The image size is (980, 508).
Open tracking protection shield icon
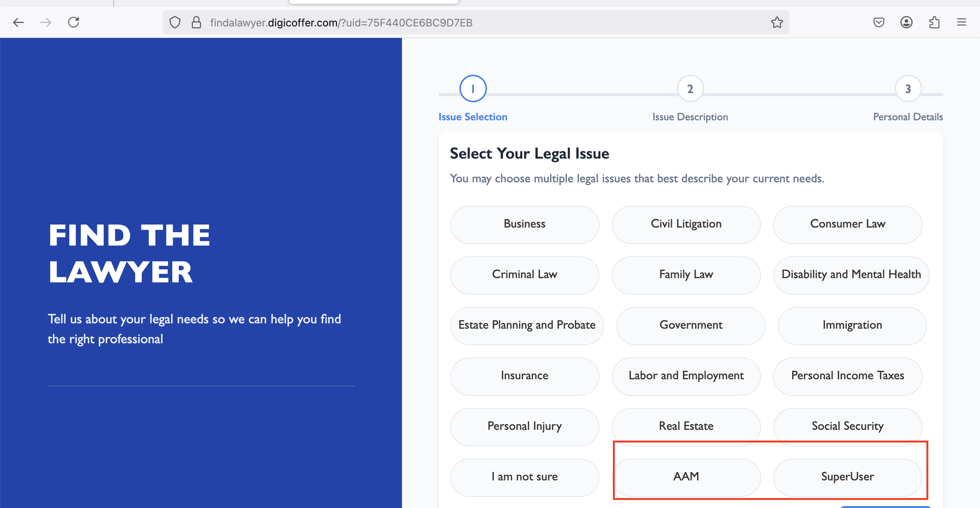175,23
